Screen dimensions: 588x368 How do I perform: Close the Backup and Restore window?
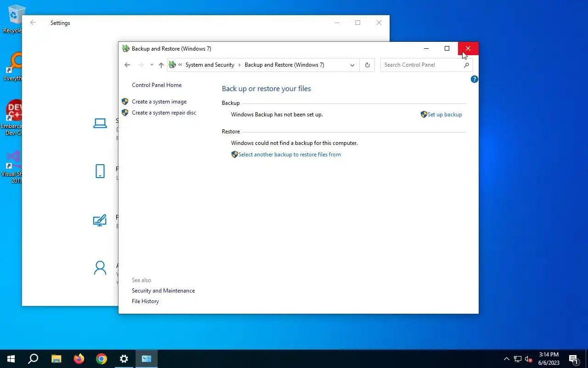coord(468,48)
